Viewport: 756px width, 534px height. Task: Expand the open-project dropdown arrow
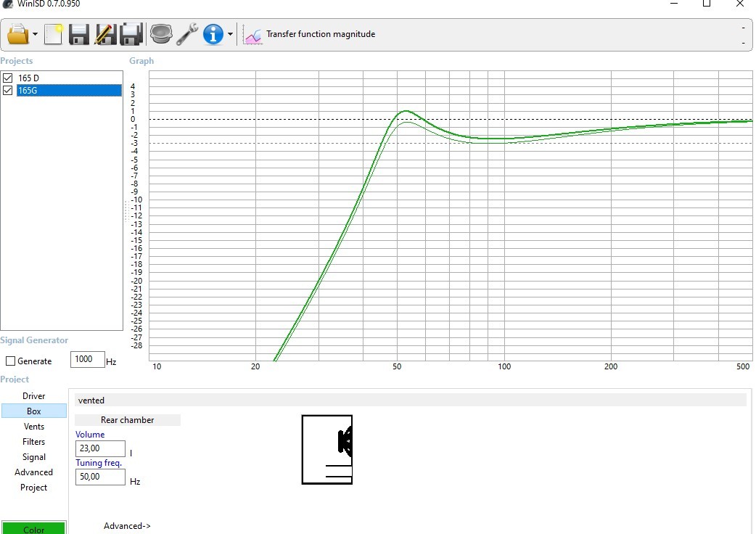35,34
